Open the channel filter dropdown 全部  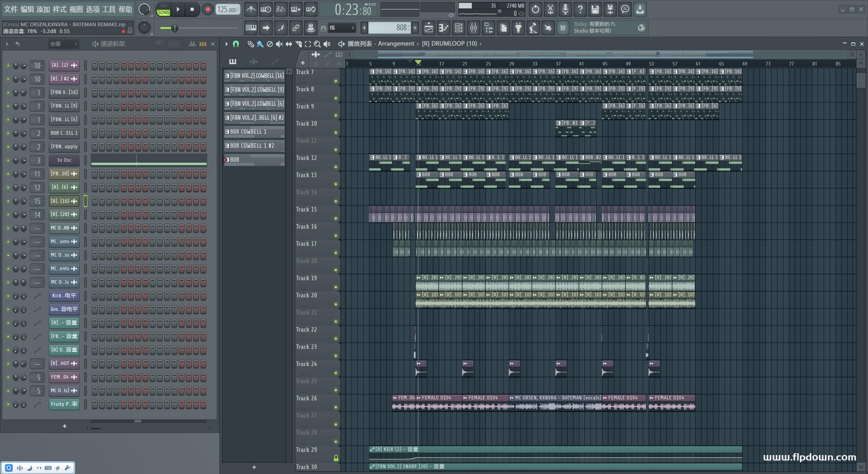[x=63, y=44]
